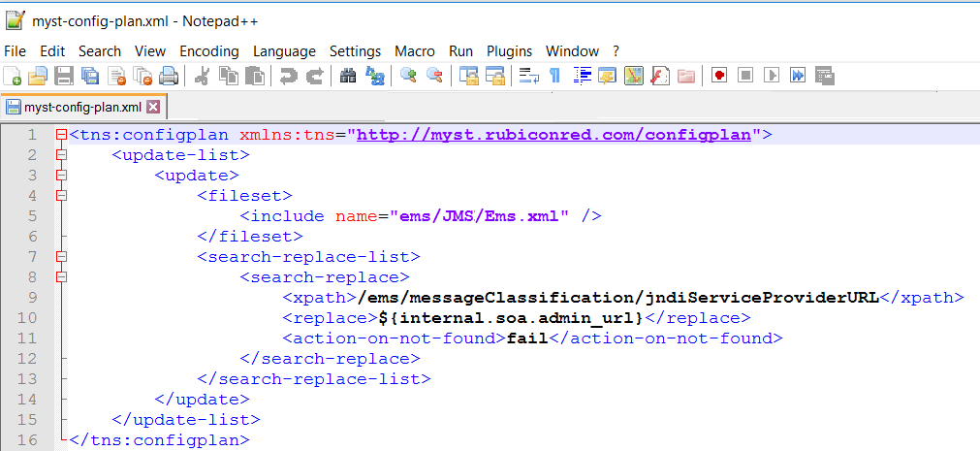The height and width of the screenshot is (451, 980).
Task: Click line number 10 in the margin
Action: [27, 318]
